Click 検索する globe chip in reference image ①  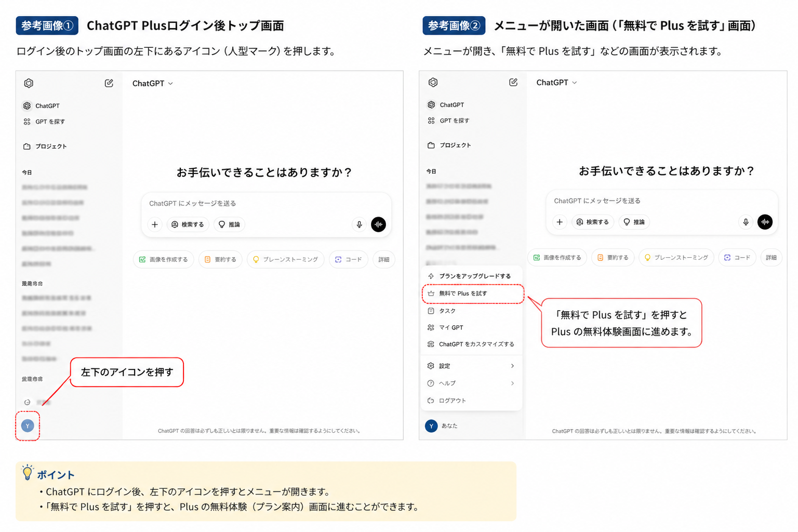click(188, 224)
